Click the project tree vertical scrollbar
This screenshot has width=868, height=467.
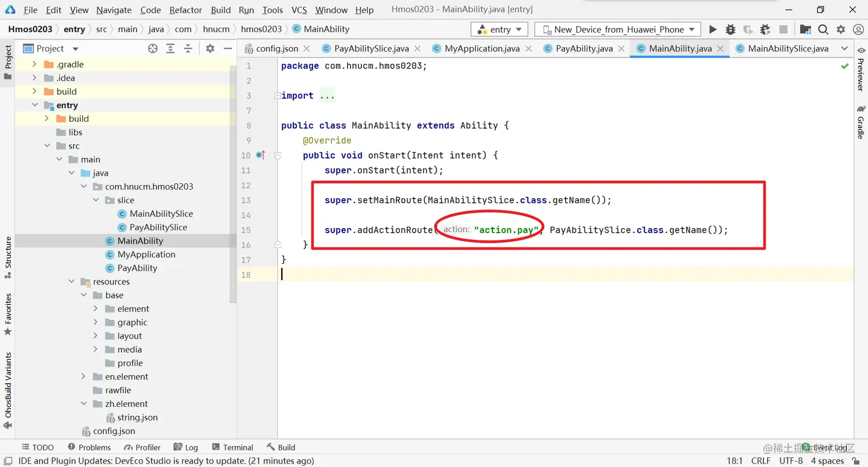pos(232,184)
